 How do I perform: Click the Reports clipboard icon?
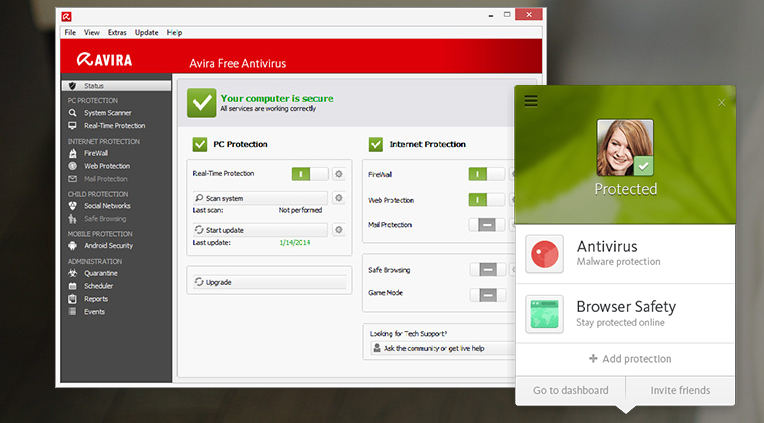(73, 299)
